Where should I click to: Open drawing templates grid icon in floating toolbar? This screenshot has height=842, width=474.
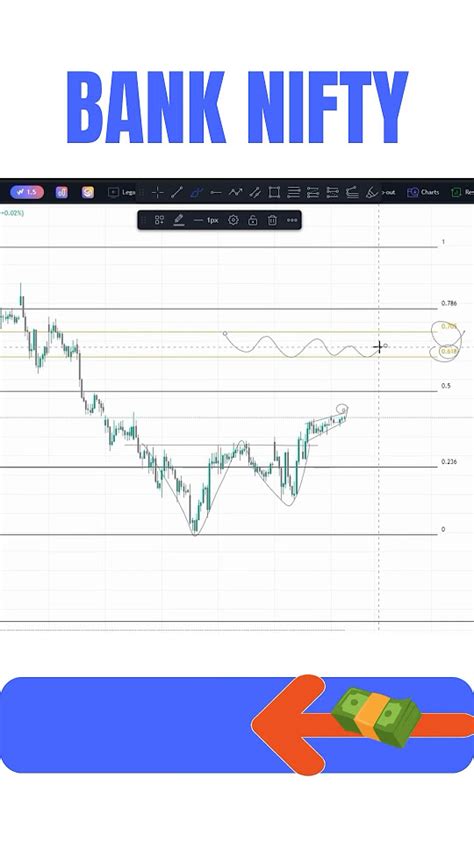tap(159, 220)
